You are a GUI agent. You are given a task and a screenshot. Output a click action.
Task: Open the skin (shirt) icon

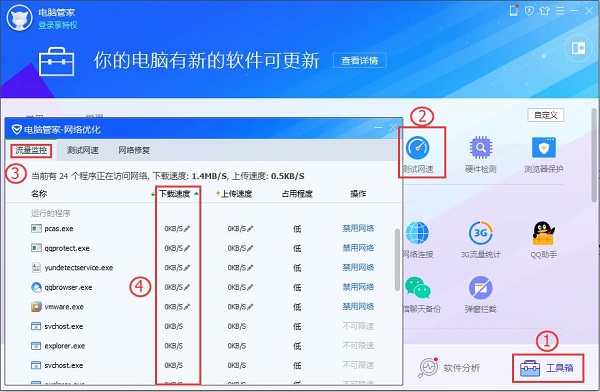click(545, 11)
